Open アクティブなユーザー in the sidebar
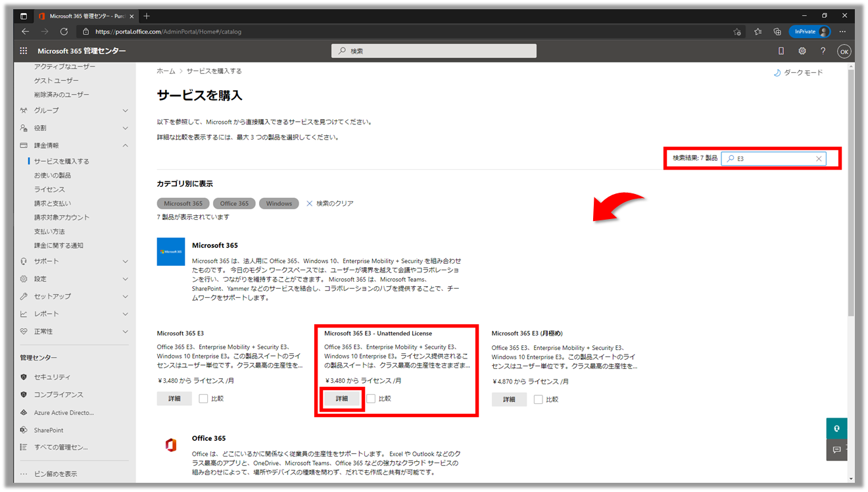The width and height of the screenshot is (868, 492). pos(64,66)
